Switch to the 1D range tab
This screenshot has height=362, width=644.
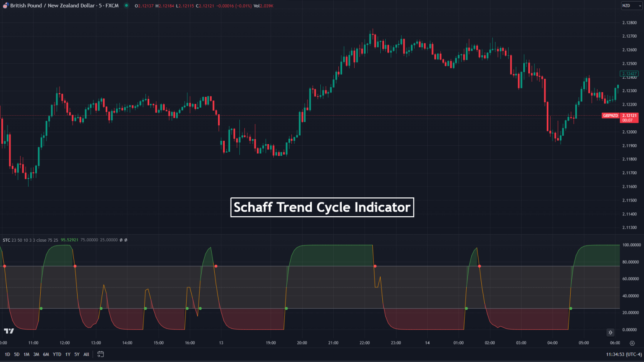(x=7, y=354)
